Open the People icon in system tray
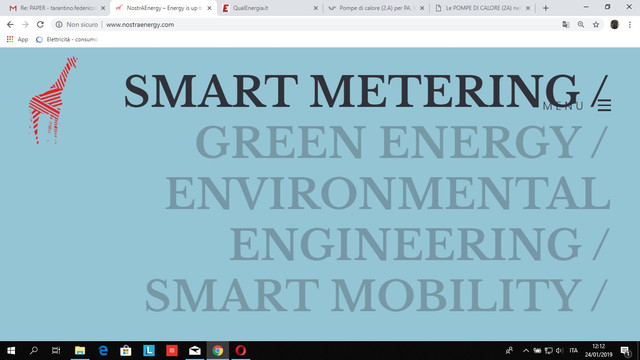Viewport: 640px width, 360px height. click(509, 351)
